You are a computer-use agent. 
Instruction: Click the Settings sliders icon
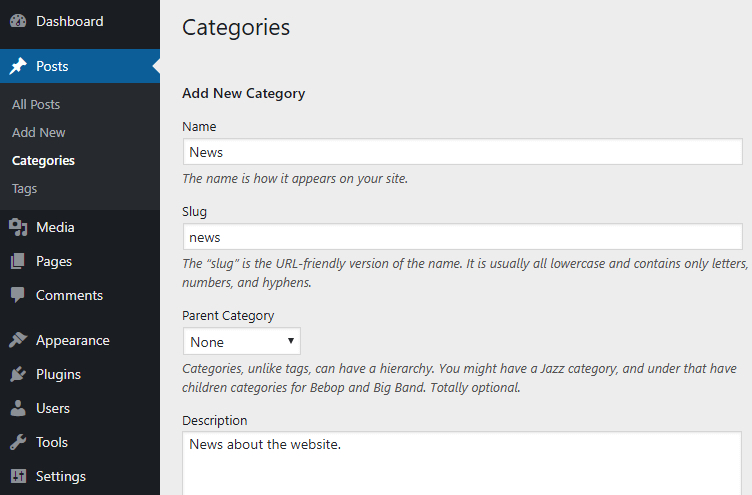click(x=18, y=476)
